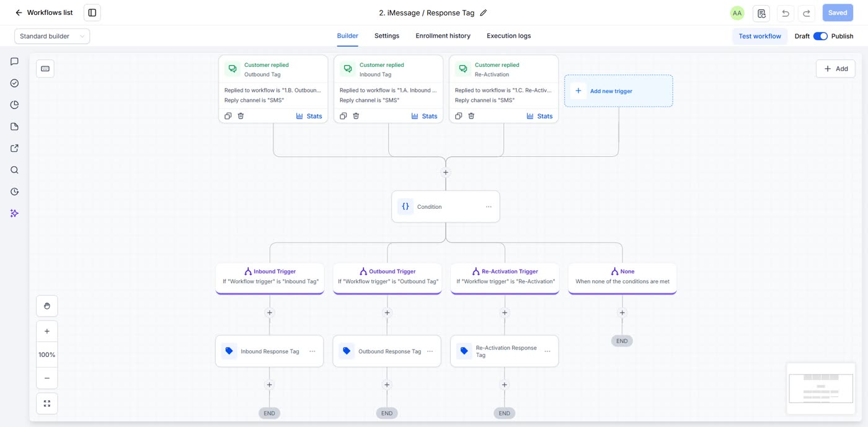Click the canvas minimap thumbnail
Image resolution: width=868 pixels, height=427 pixels.
[x=820, y=389]
